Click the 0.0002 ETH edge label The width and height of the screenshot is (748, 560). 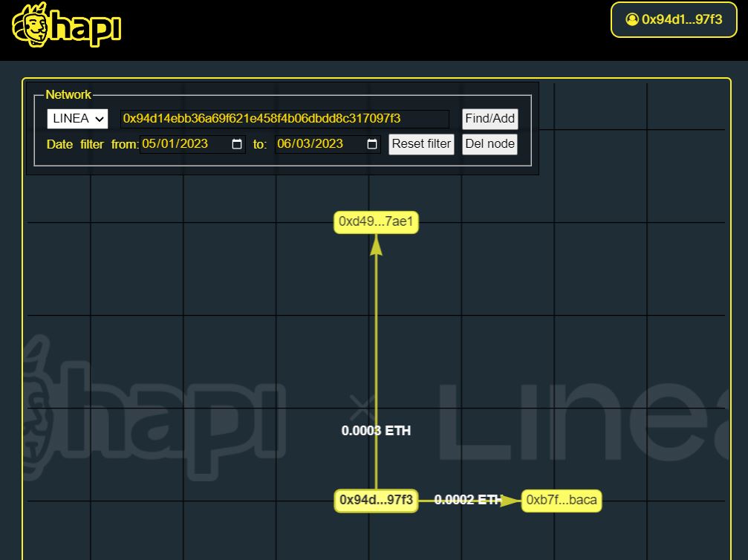(x=467, y=500)
